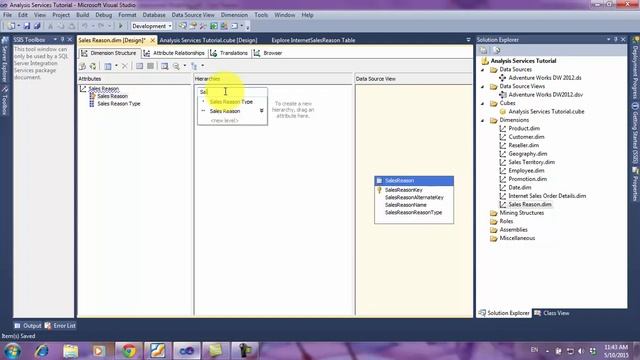Click the Paste toolbar icon

[x=71, y=26]
